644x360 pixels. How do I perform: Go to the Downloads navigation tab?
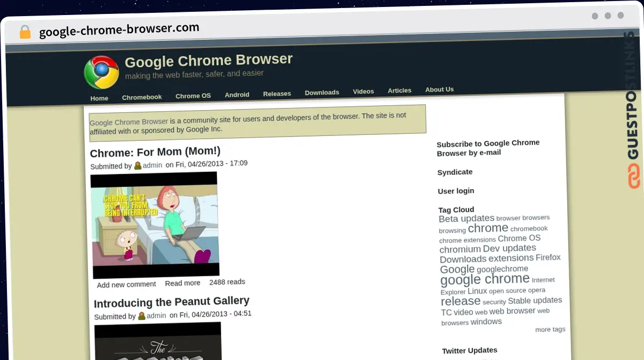point(321,92)
